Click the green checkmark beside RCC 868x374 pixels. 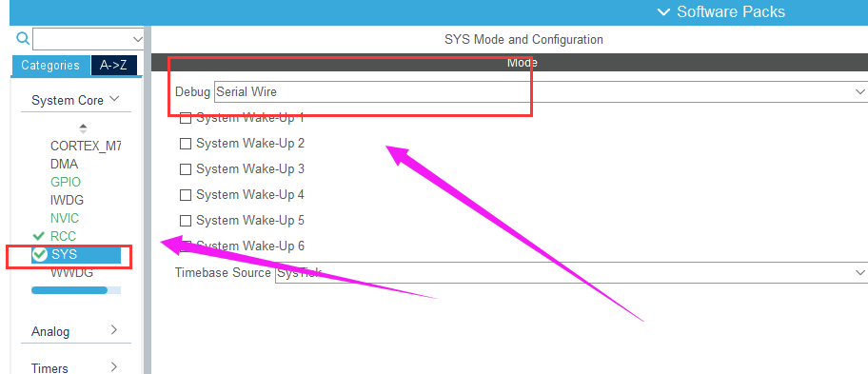pos(39,236)
